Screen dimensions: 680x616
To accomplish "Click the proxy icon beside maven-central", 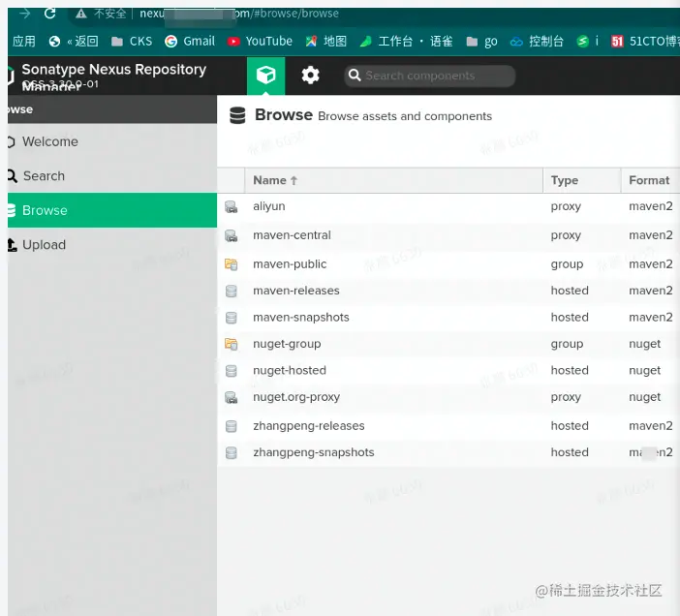I will click(232, 235).
